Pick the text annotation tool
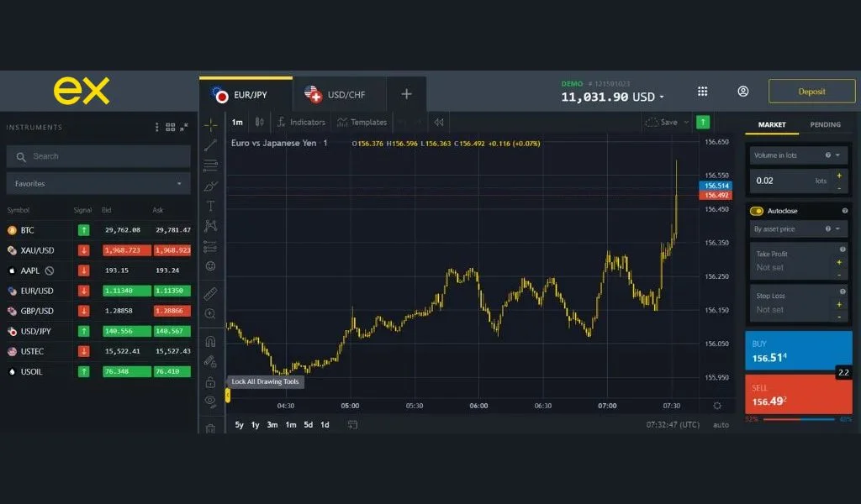 pyautogui.click(x=211, y=204)
